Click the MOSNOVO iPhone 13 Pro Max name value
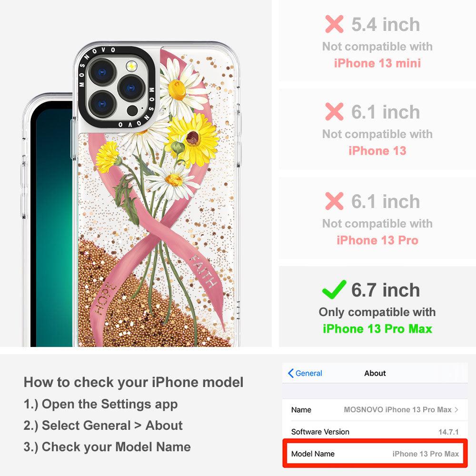 [397, 409]
